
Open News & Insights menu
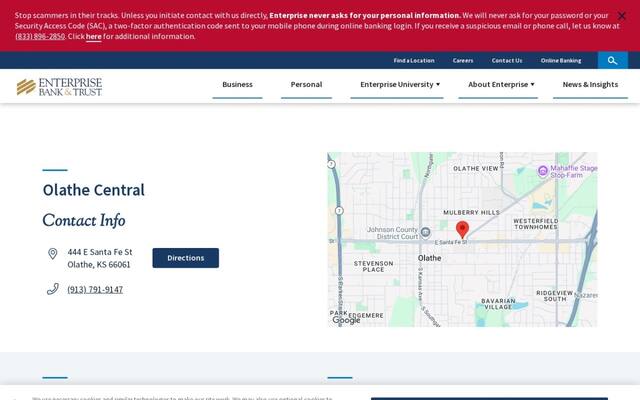(x=590, y=84)
